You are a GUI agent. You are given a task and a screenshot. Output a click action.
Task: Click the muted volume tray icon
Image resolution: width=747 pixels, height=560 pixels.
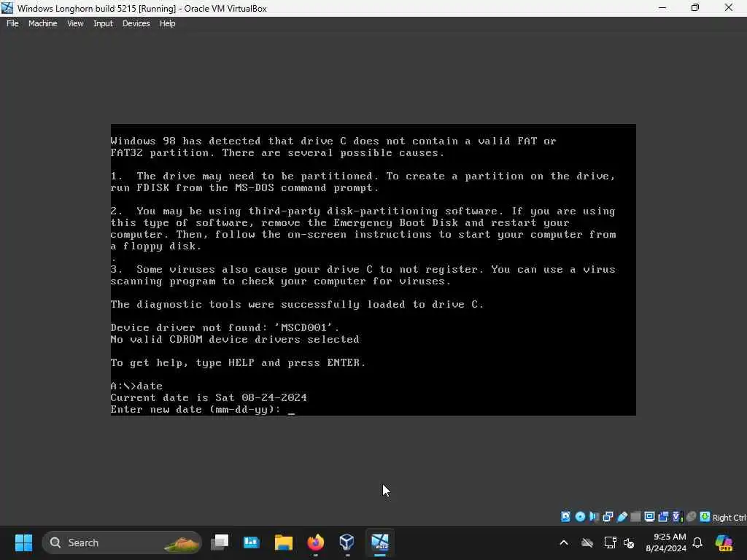(629, 542)
